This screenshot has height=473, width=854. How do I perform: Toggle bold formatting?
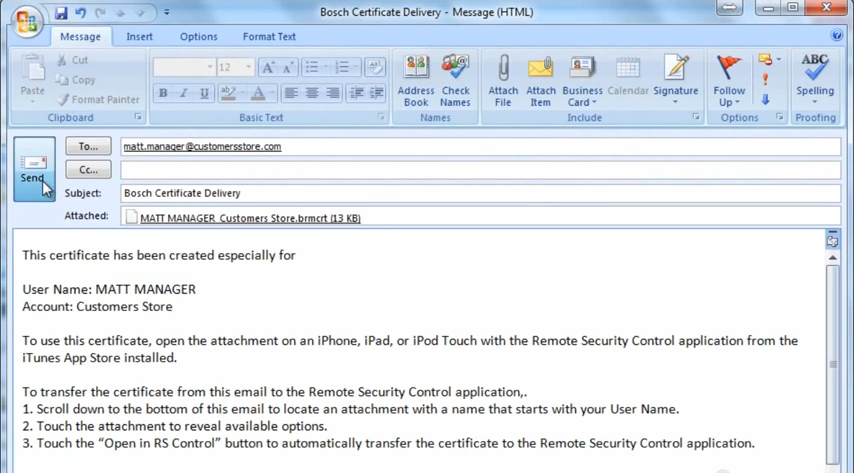(x=163, y=93)
